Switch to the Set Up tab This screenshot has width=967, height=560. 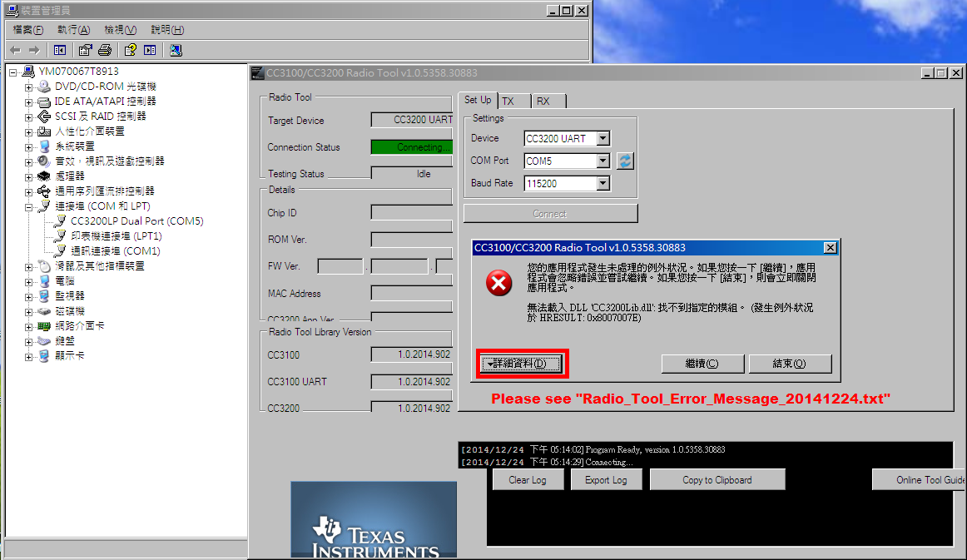478,100
